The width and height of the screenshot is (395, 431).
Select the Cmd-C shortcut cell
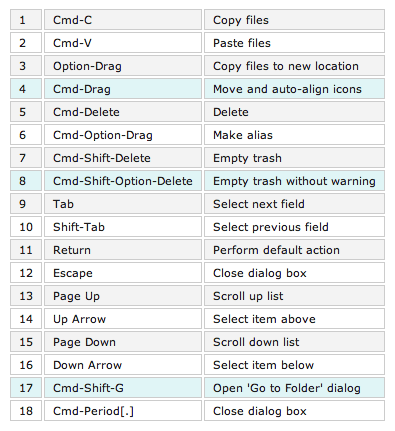click(123, 20)
